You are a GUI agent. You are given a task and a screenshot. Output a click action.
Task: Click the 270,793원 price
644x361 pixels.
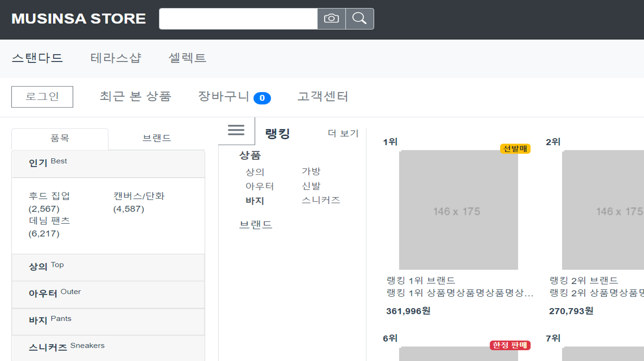[x=571, y=311]
